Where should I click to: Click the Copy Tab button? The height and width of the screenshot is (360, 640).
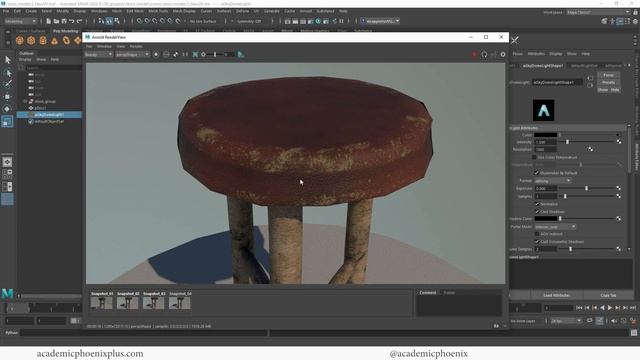tap(608, 295)
